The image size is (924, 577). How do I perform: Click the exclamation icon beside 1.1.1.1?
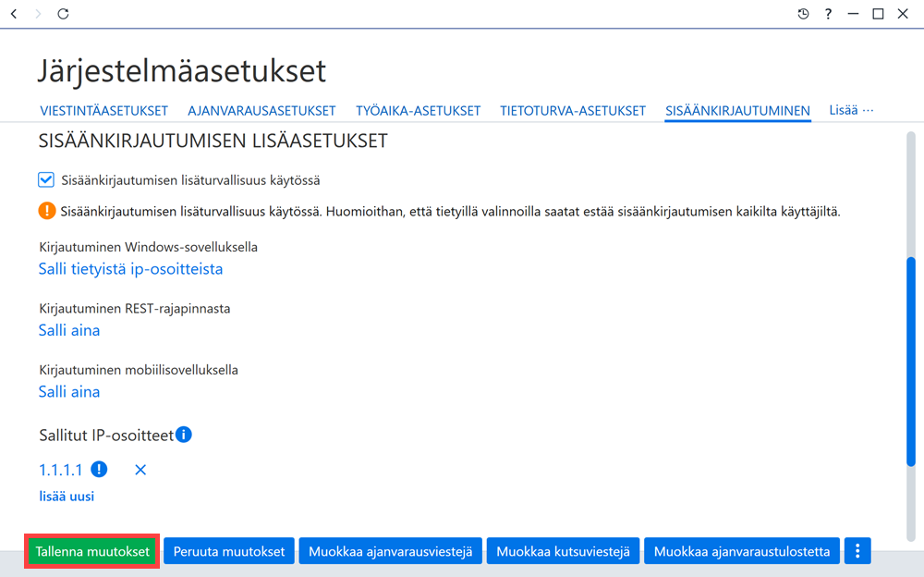(x=99, y=469)
